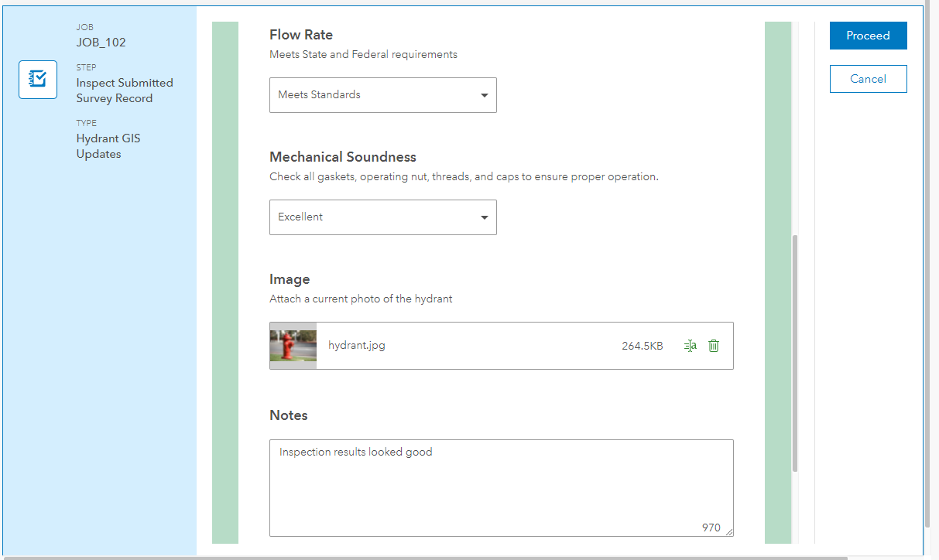Click the 264.5KB file size text

[642, 347]
